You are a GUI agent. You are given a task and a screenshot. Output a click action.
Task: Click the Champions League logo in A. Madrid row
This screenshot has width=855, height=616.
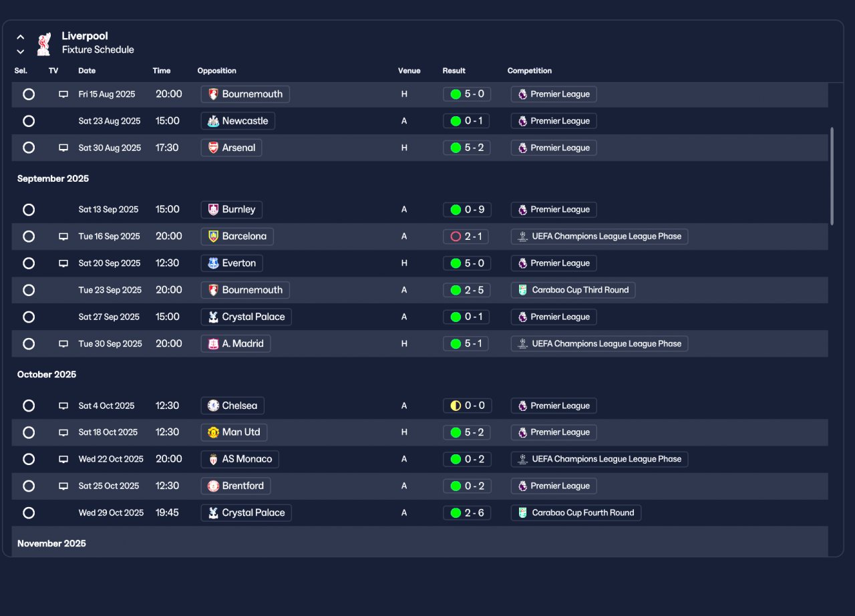click(x=523, y=343)
